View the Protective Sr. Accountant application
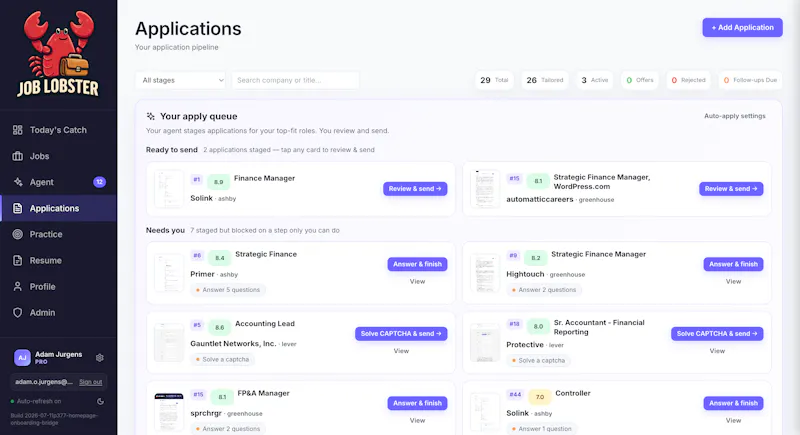Screen dimensions: 800x435 (717, 351)
